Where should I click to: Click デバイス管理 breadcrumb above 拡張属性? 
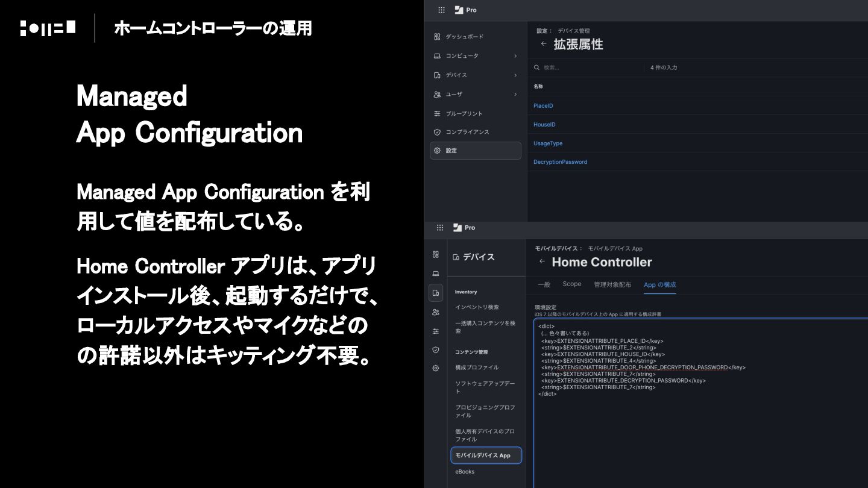click(574, 31)
